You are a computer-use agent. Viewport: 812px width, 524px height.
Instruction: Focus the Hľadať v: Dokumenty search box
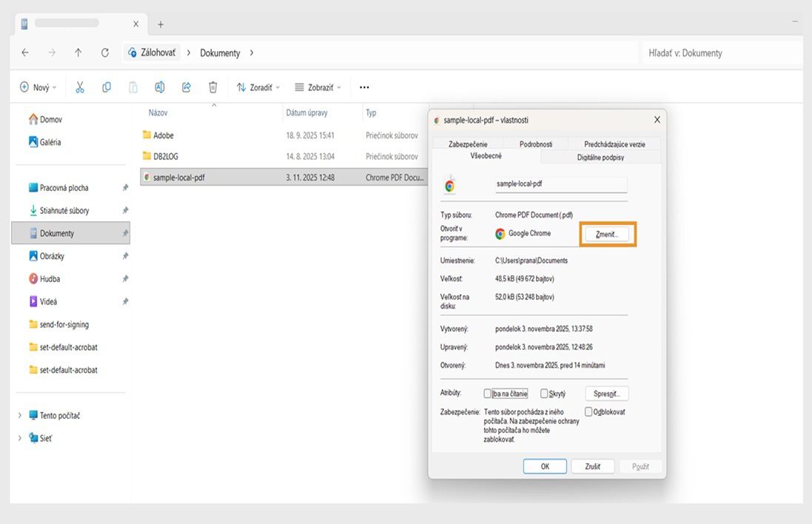722,53
